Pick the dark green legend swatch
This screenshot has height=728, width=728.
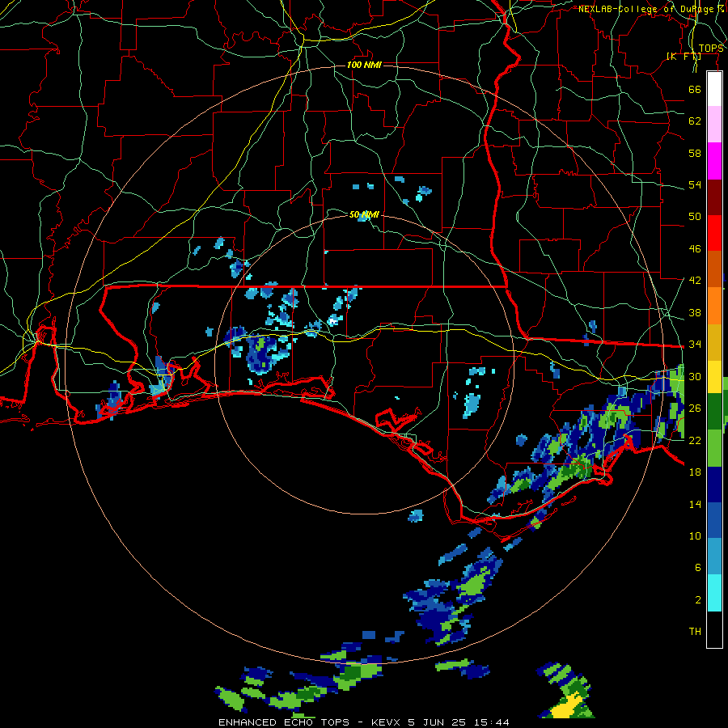(714, 412)
